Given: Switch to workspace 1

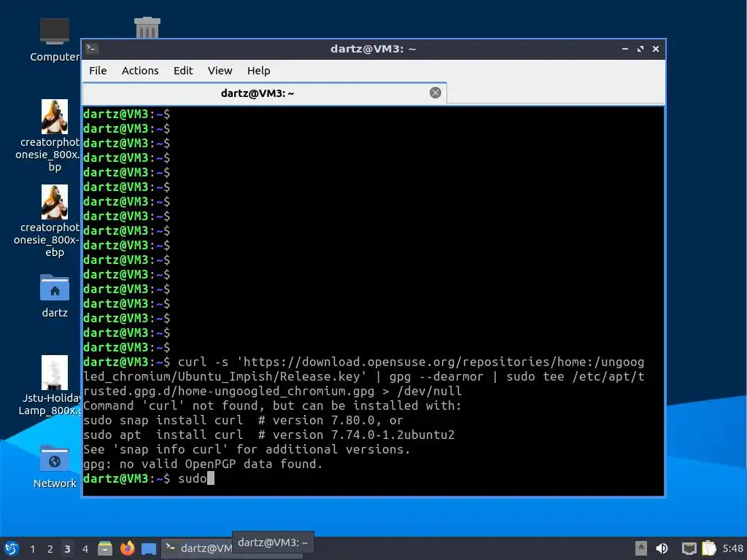Looking at the screenshot, I should [32, 549].
